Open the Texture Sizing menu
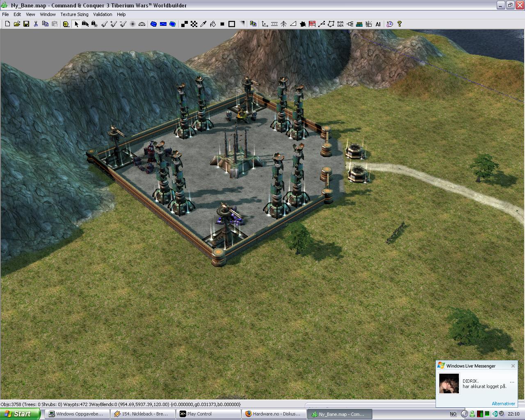 [x=74, y=14]
